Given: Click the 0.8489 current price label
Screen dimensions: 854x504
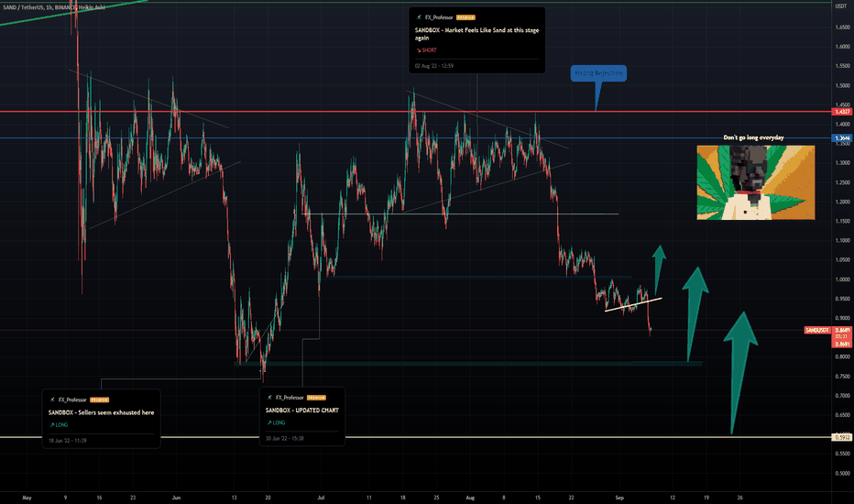Looking at the screenshot, I should (843, 330).
